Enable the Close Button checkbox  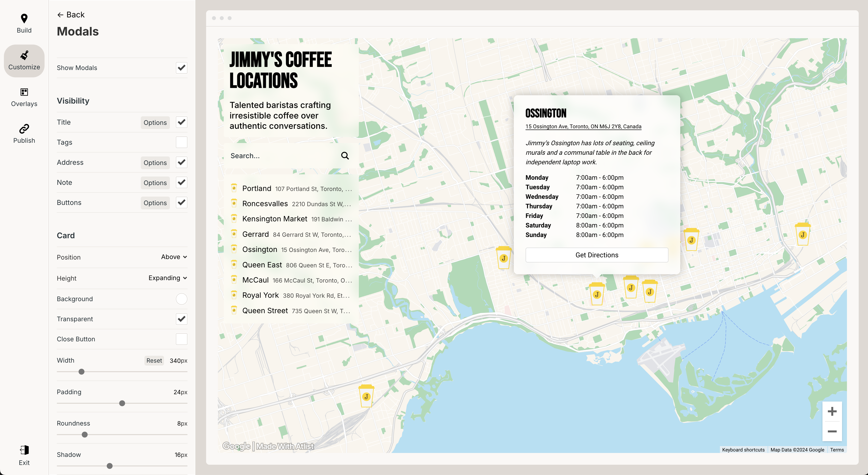tap(181, 339)
